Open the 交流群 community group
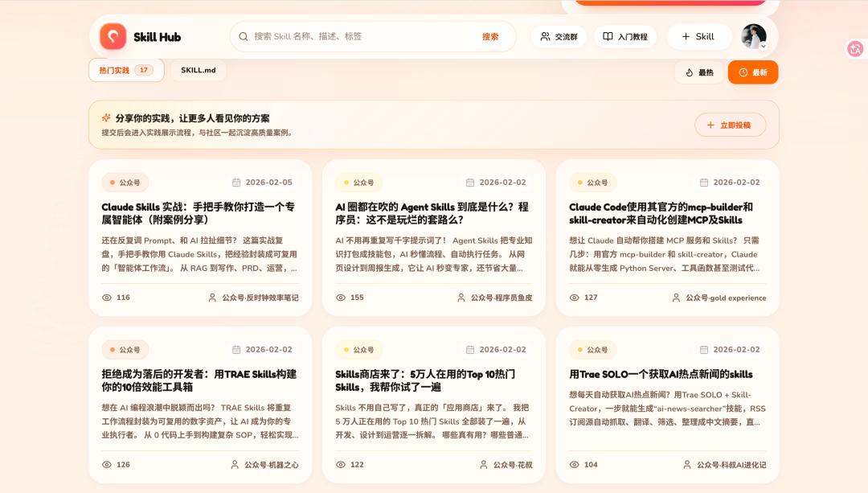 pos(559,36)
